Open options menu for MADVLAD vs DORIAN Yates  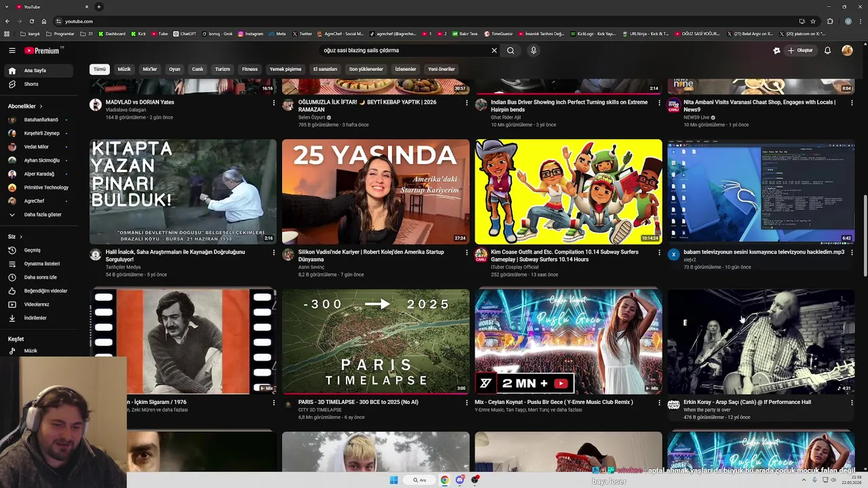[x=274, y=102]
